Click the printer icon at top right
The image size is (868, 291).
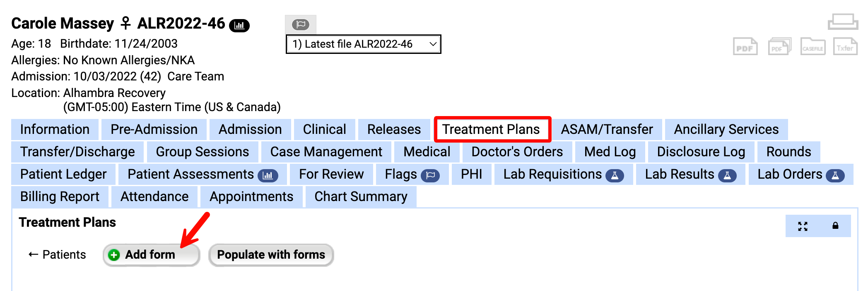[842, 22]
